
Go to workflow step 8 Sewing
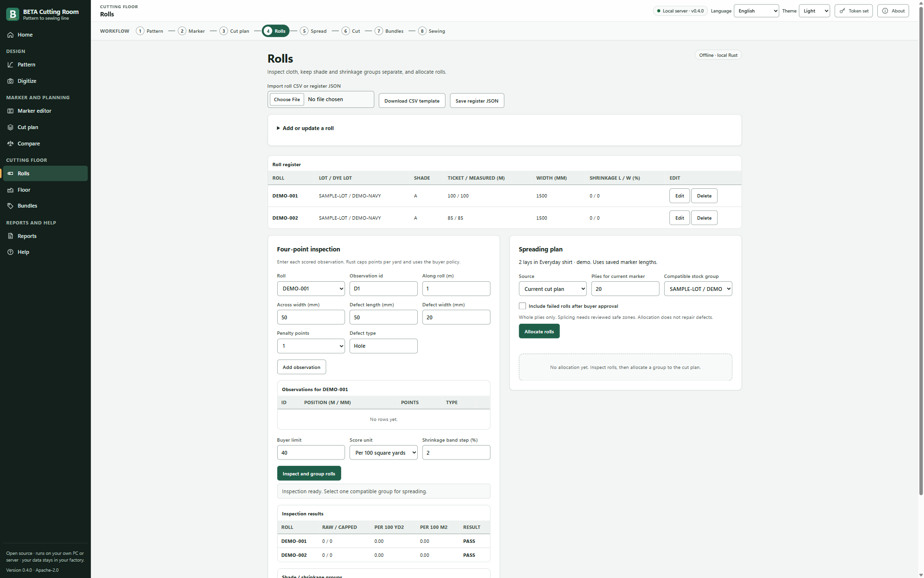[432, 31]
